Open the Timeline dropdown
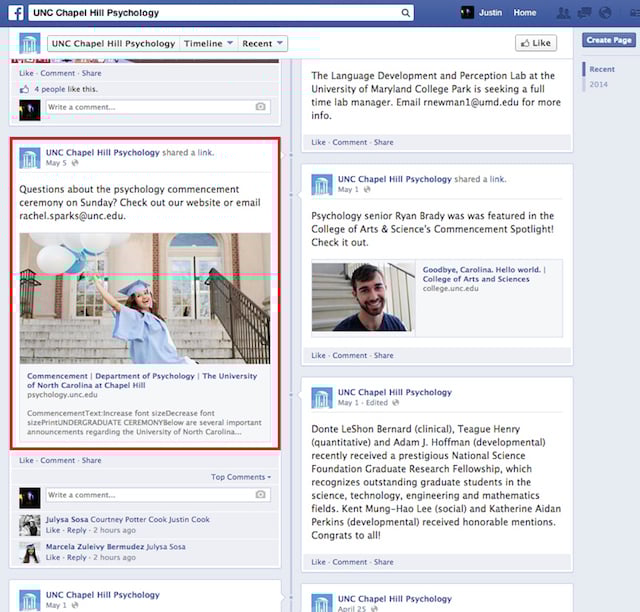The width and height of the screenshot is (640, 612). click(208, 43)
